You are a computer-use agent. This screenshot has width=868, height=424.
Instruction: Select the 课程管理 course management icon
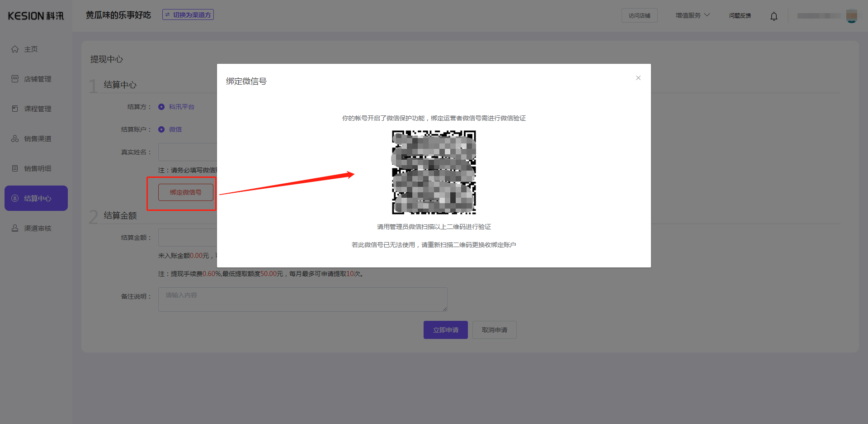tap(14, 109)
